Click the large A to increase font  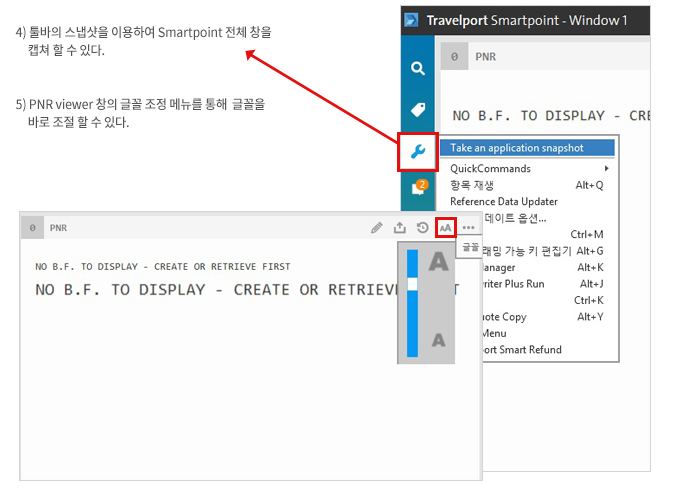(x=438, y=262)
